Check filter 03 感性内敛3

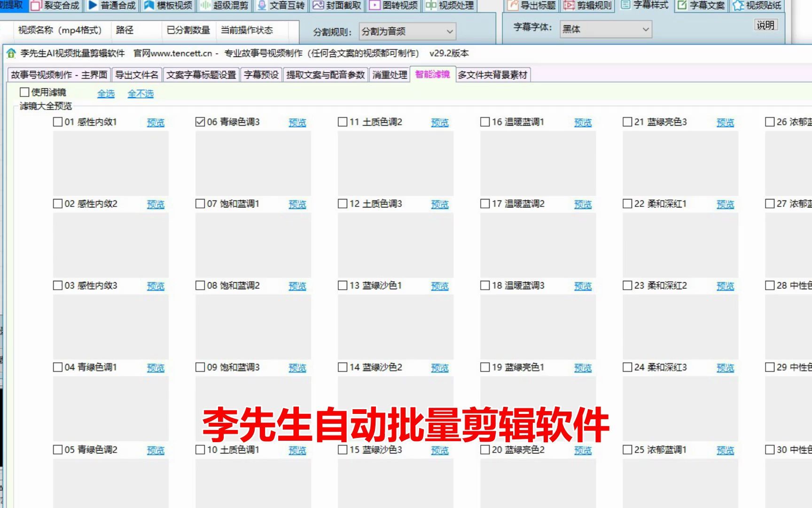click(x=58, y=286)
